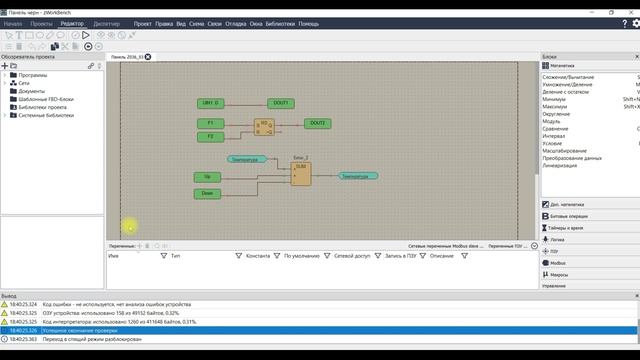Open the Проекты tab
The width and height of the screenshot is (640, 360).
point(41,24)
